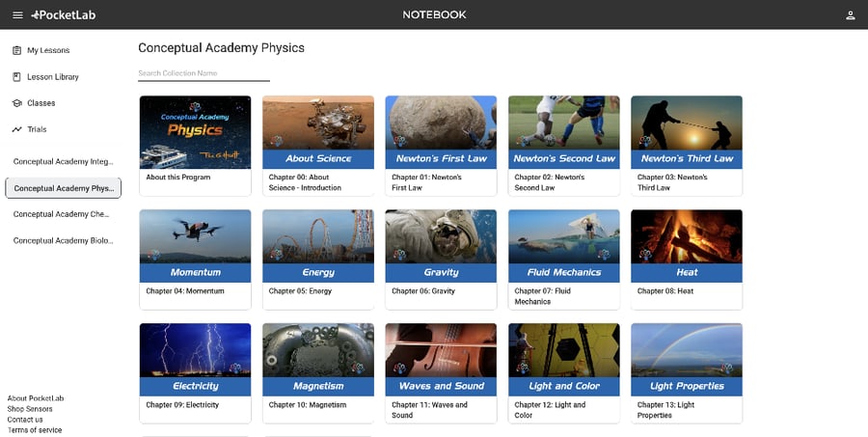
Task: Open the hamburger menu icon
Action: tap(17, 15)
